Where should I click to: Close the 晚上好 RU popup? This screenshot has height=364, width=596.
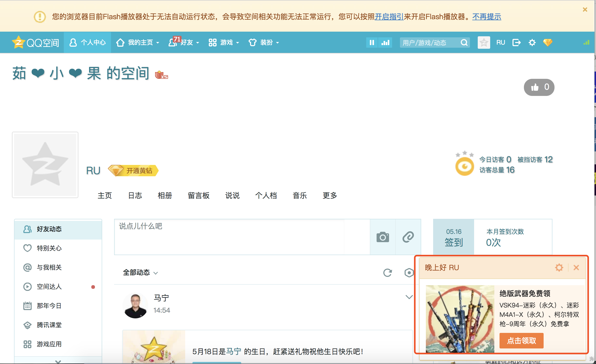(576, 268)
